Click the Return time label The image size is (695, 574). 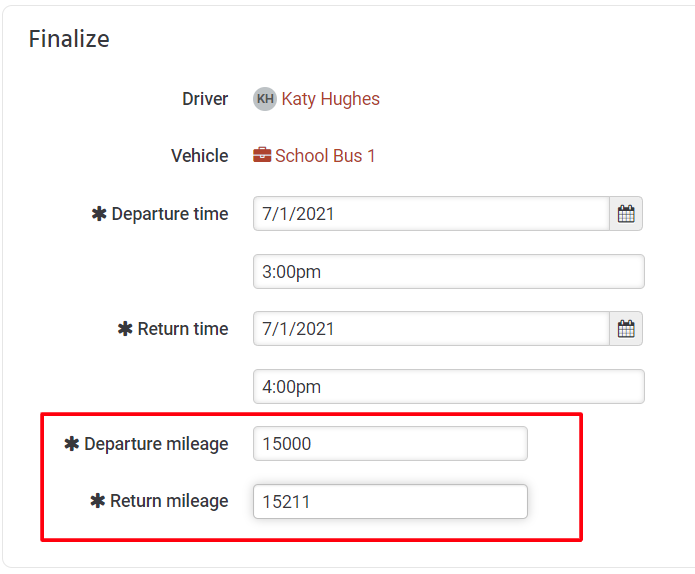pyautogui.click(x=183, y=329)
